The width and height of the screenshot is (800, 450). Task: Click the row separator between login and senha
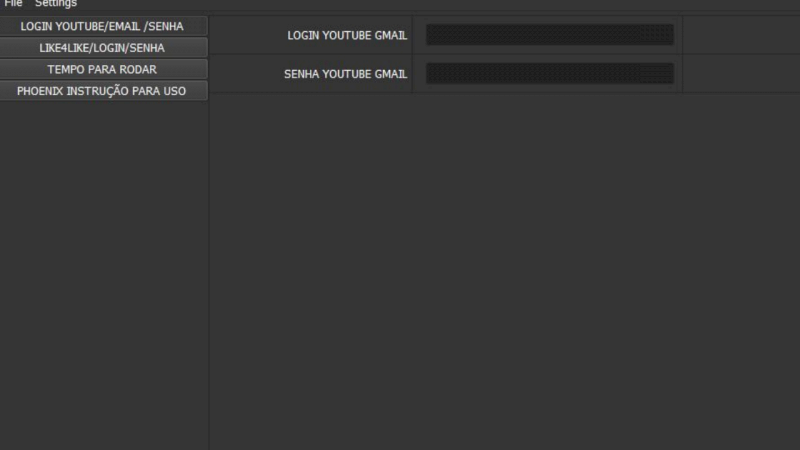point(500,54)
